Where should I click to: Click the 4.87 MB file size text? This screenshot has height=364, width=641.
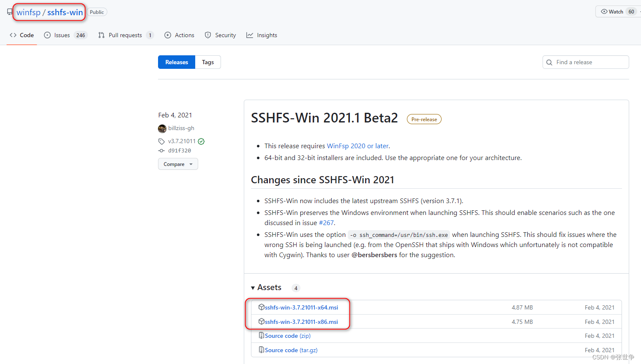[522, 307]
